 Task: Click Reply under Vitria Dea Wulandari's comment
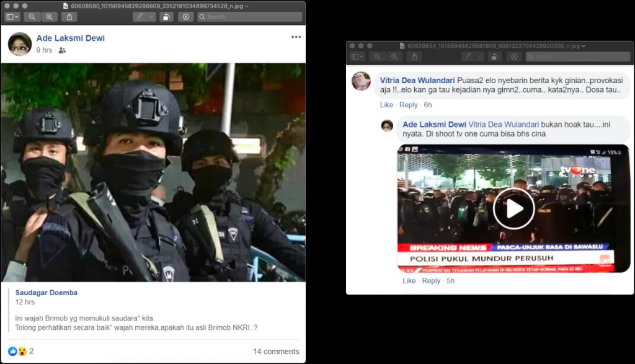tap(408, 105)
